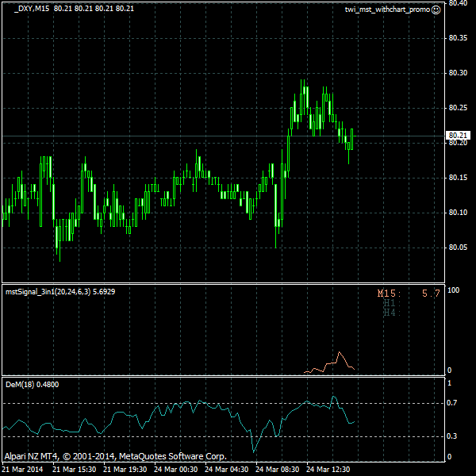Click the 24 Mar 08:30 time label
476x476 pixels.
[278, 470]
